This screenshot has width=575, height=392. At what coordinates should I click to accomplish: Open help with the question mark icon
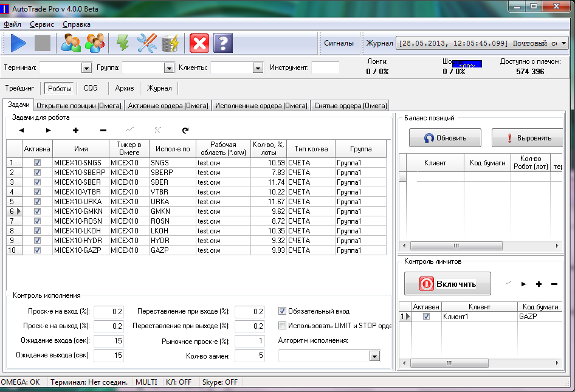(x=223, y=43)
